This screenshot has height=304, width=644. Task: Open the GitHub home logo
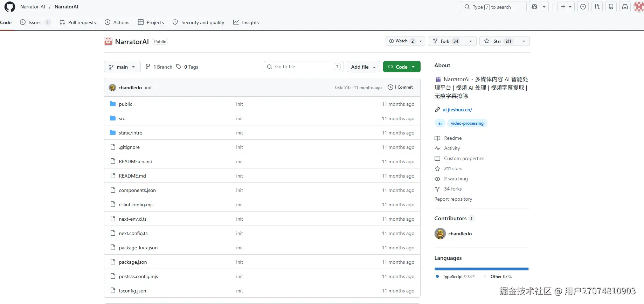(10, 7)
